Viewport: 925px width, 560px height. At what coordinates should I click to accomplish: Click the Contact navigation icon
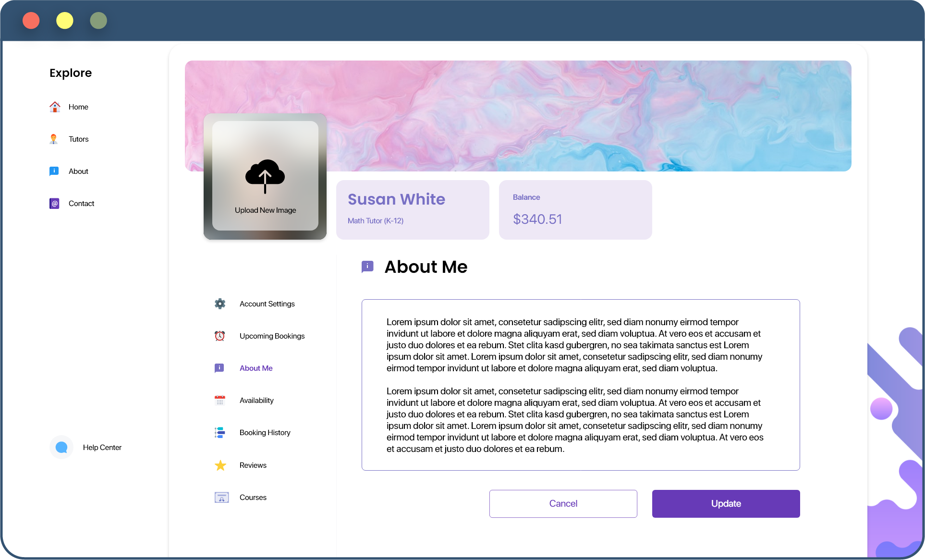click(x=54, y=204)
